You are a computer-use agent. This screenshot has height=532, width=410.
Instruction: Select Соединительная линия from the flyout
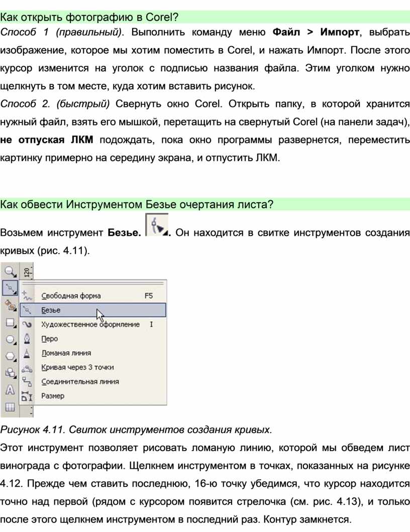click(x=93, y=381)
